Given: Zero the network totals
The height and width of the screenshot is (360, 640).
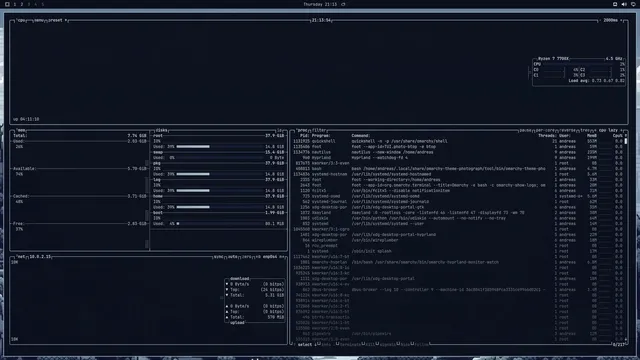Looking at the screenshot, I should click(x=247, y=257).
